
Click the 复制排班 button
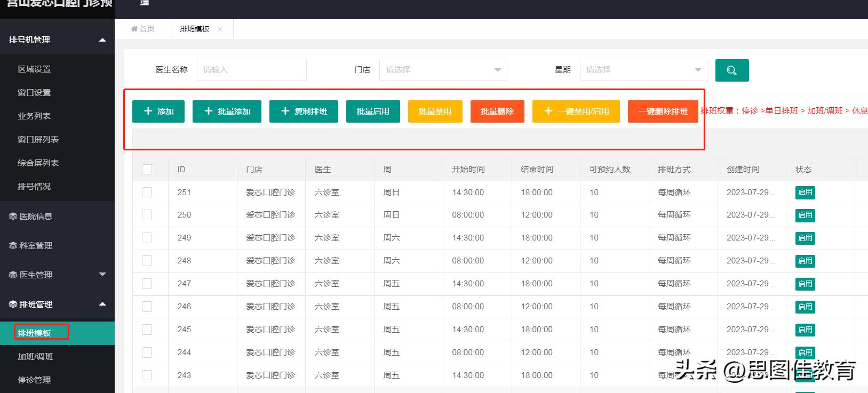(x=304, y=111)
